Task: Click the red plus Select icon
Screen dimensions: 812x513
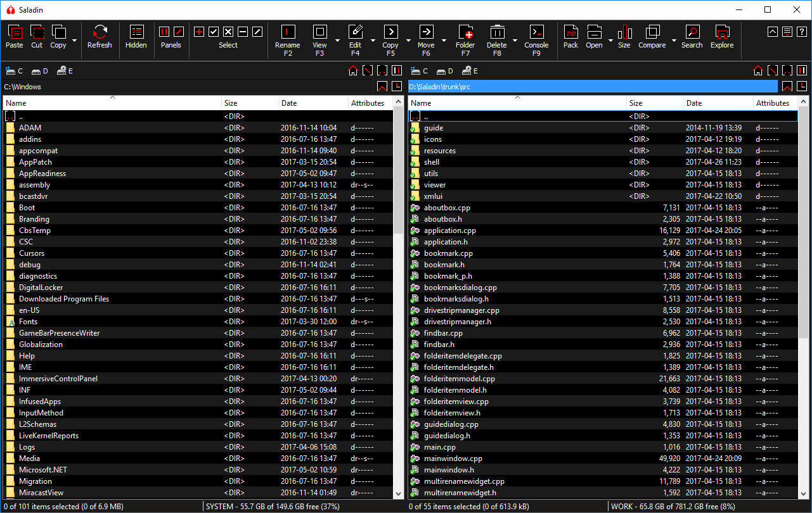Action: click(199, 32)
